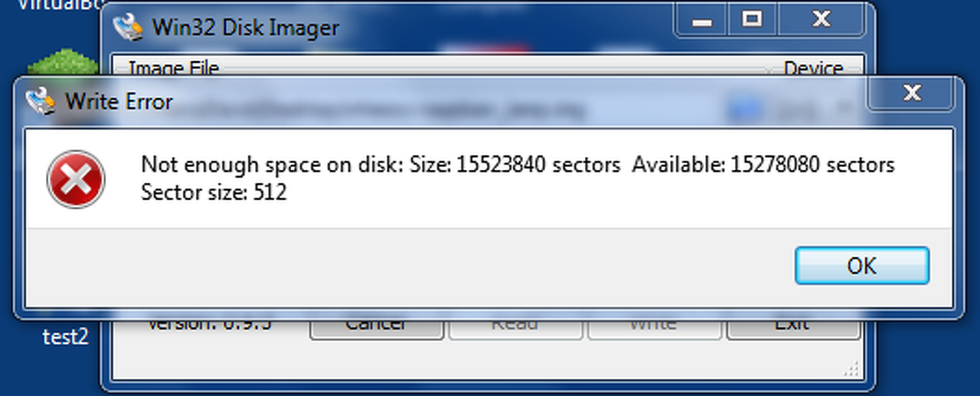This screenshot has height=396, width=980.
Task: Select the test2 desktop icon label
Action: pyautogui.click(x=65, y=337)
